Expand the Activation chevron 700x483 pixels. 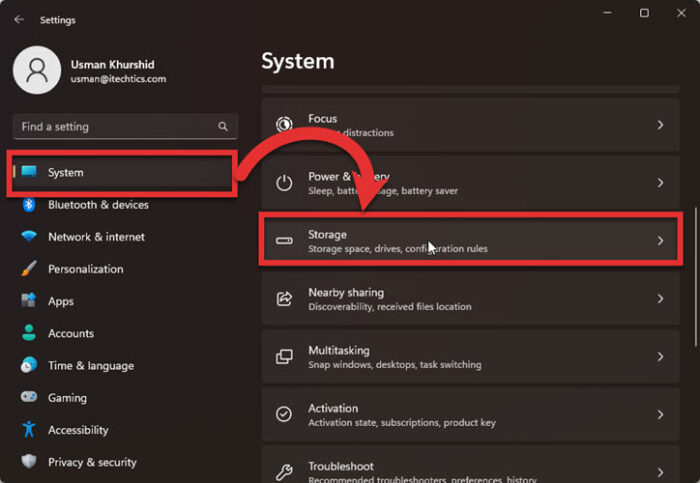660,414
